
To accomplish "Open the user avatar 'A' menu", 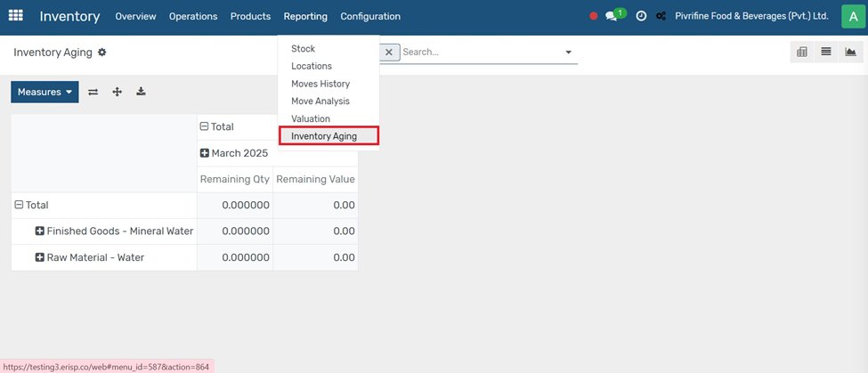I will [853, 17].
